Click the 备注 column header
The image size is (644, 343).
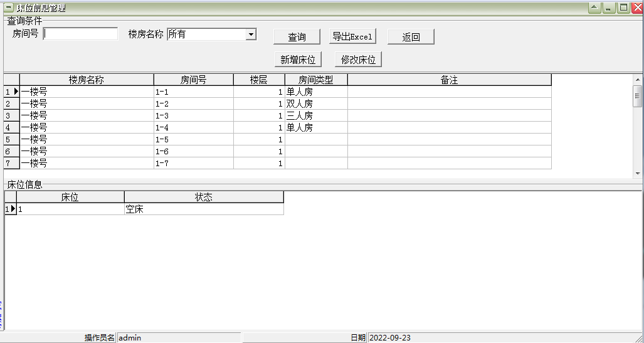[x=450, y=80]
